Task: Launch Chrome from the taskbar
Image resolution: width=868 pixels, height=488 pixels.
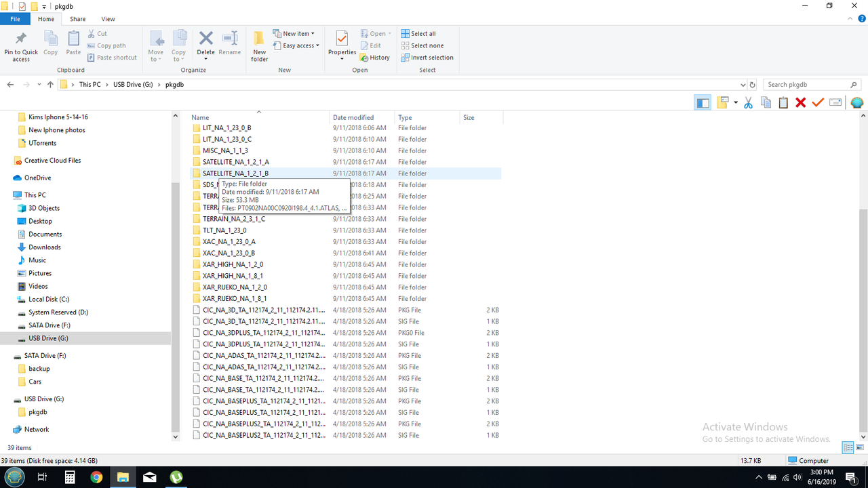Action: (x=96, y=476)
